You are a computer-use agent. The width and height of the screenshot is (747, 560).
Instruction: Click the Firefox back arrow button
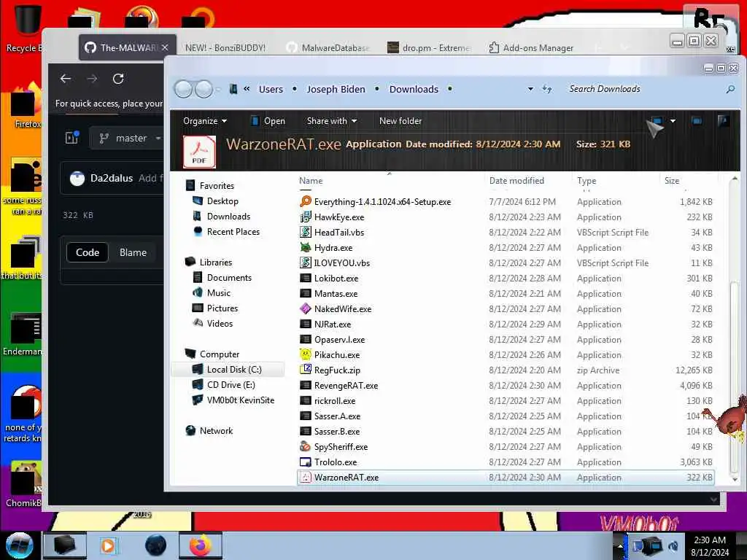[66, 79]
